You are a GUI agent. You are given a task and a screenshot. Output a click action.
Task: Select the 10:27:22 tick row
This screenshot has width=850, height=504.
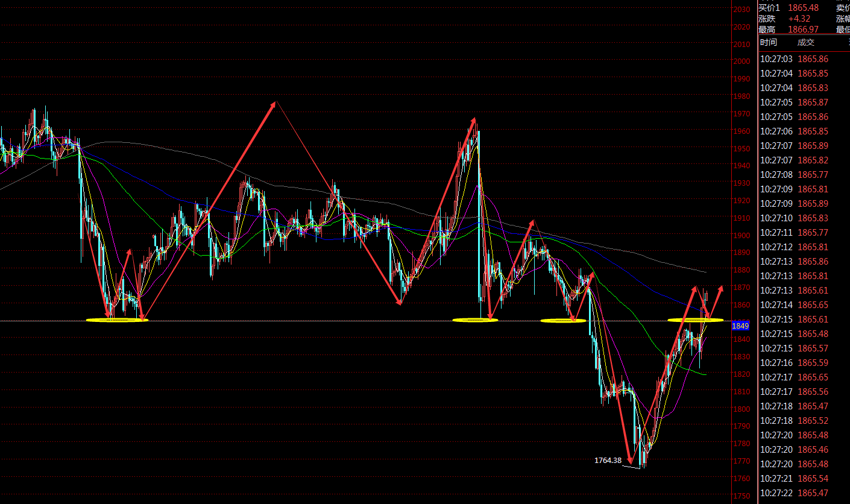click(804, 493)
